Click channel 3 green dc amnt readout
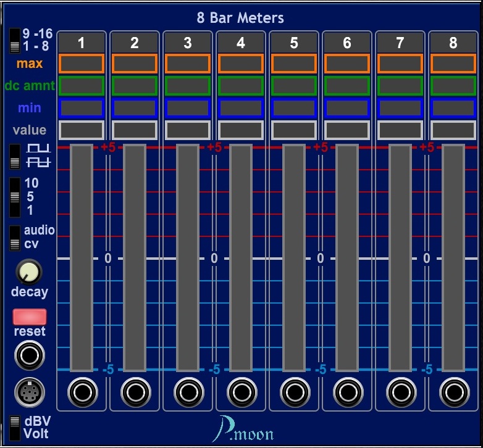 pyautogui.click(x=188, y=86)
